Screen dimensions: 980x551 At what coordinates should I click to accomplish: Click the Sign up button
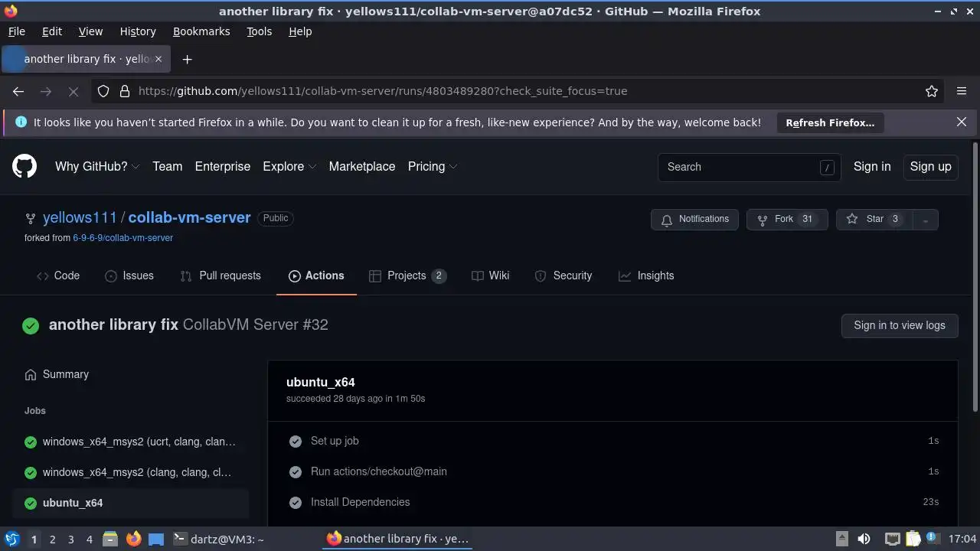[930, 167]
